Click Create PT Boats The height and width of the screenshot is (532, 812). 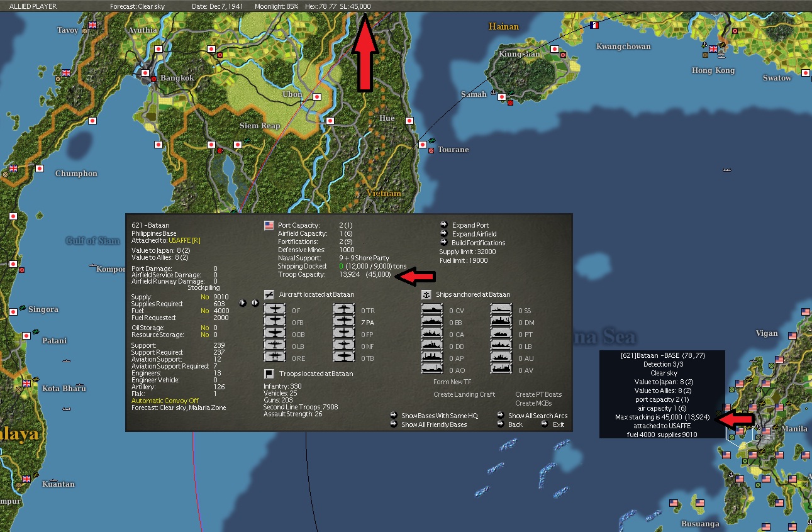tap(538, 394)
